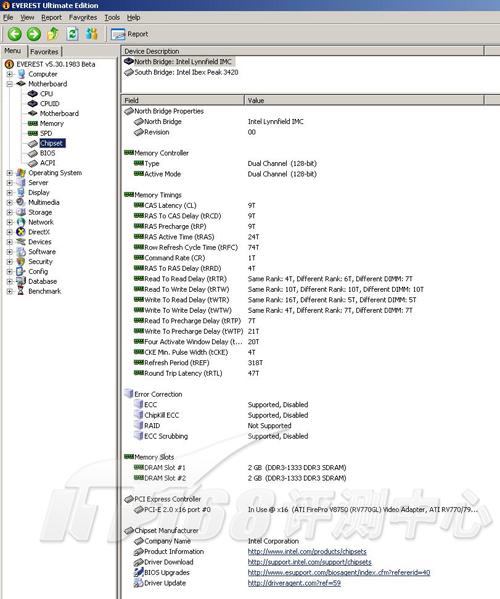Click the Network globe icon in tree
500x599 pixels.
pyautogui.click(x=21, y=222)
